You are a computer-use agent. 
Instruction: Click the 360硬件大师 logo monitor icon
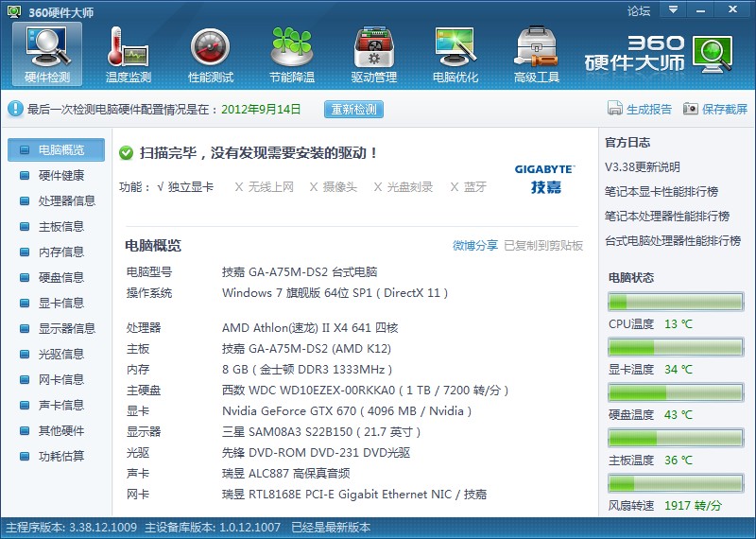click(713, 55)
